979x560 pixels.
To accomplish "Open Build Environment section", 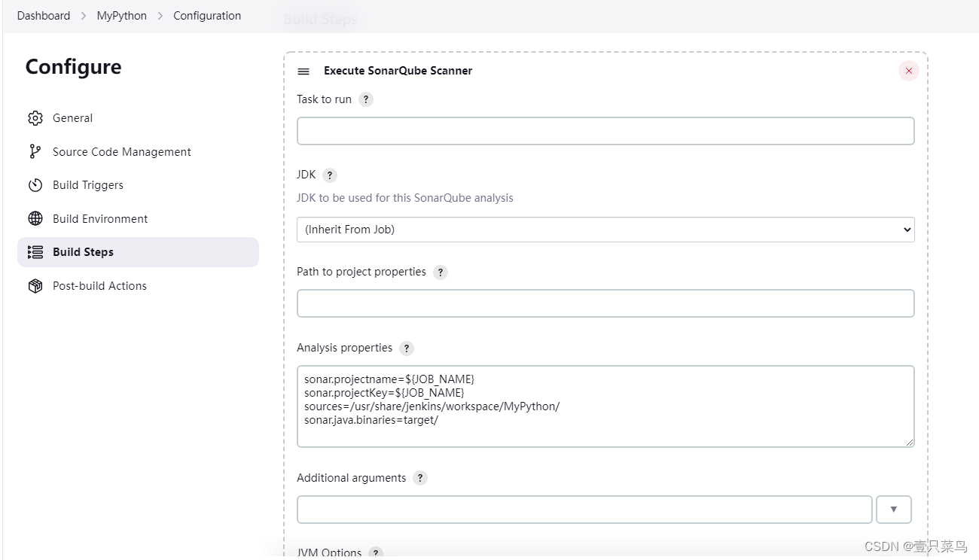I will tap(138, 219).
